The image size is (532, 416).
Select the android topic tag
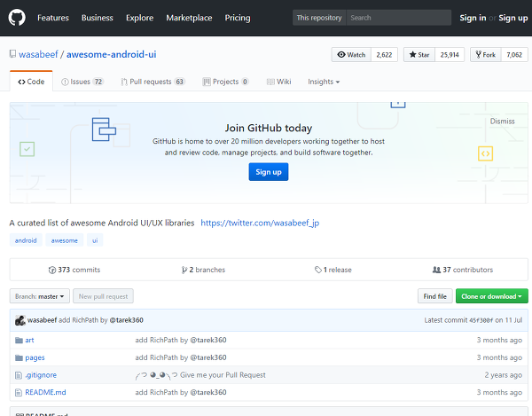coord(26,240)
